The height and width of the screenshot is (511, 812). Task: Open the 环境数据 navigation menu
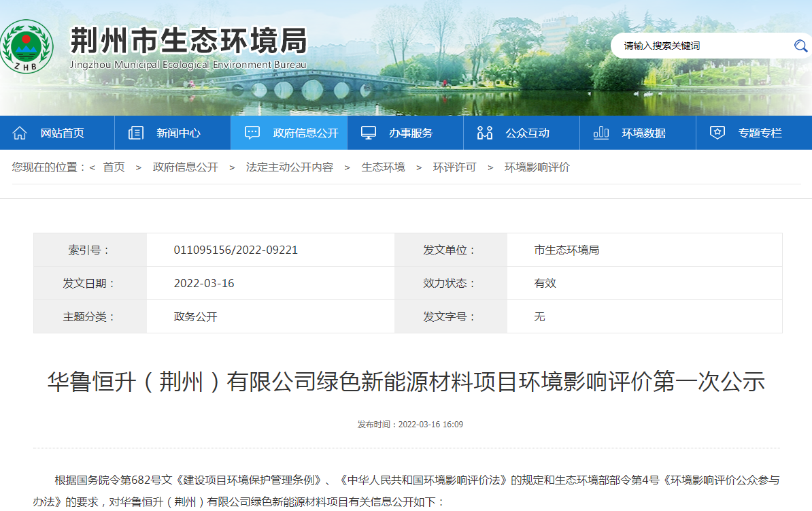[x=643, y=133]
